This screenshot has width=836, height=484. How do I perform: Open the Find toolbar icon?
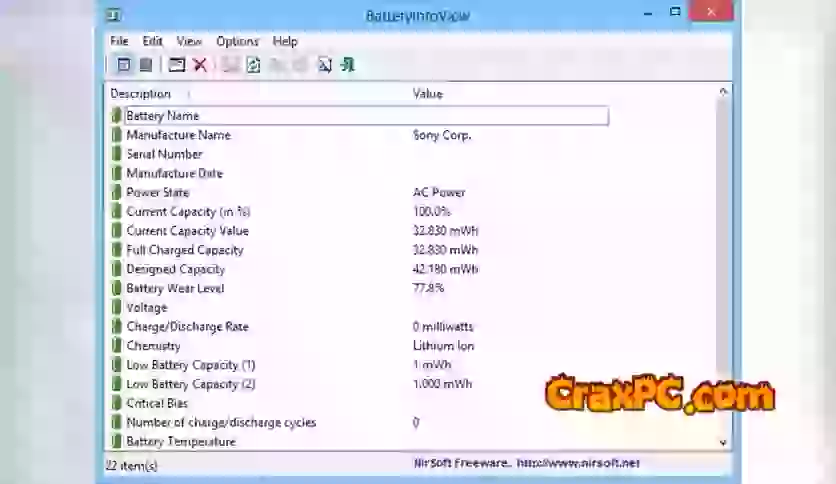point(325,65)
